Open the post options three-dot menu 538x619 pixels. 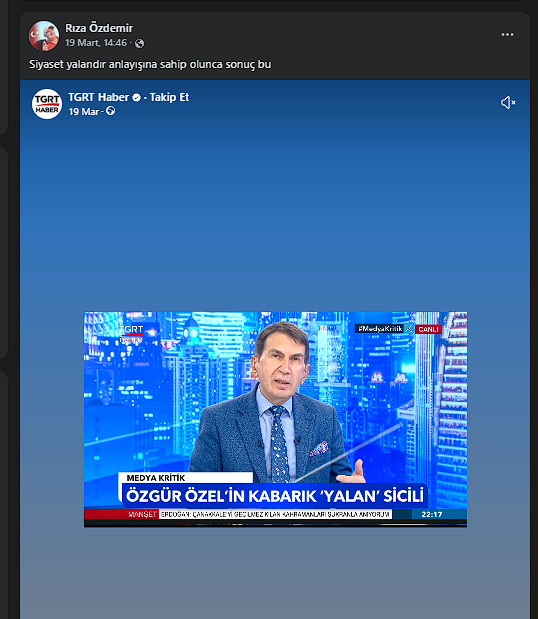pos(507,35)
